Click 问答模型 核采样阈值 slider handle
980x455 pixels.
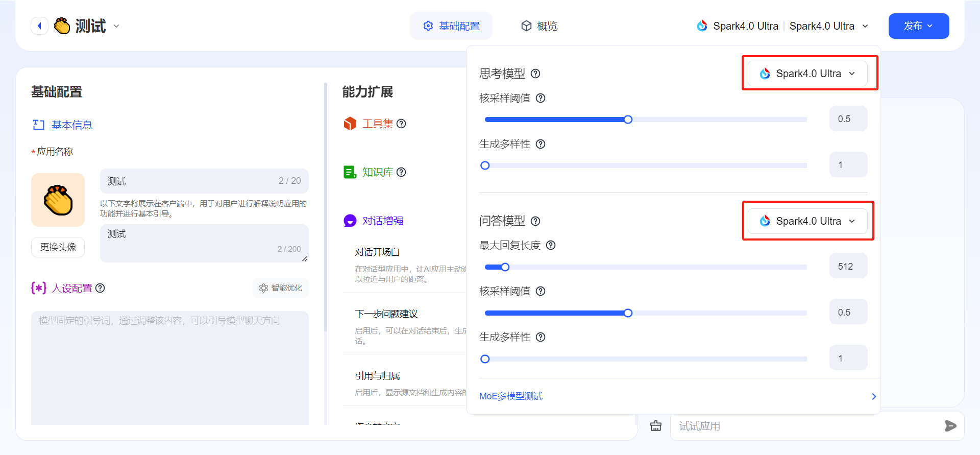(x=628, y=313)
